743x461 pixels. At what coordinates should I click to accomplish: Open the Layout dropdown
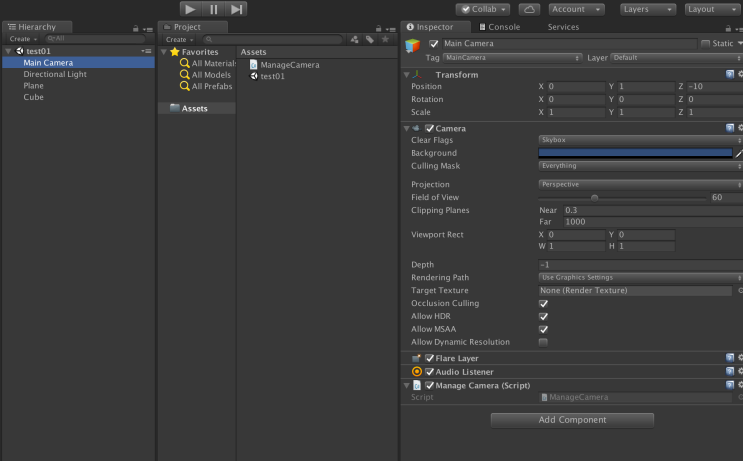(713, 9)
